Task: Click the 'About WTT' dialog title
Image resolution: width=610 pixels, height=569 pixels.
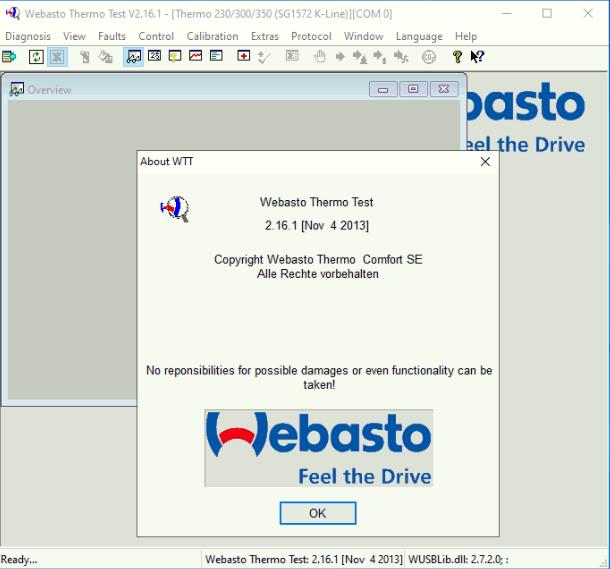Action: pyautogui.click(x=167, y=161)
